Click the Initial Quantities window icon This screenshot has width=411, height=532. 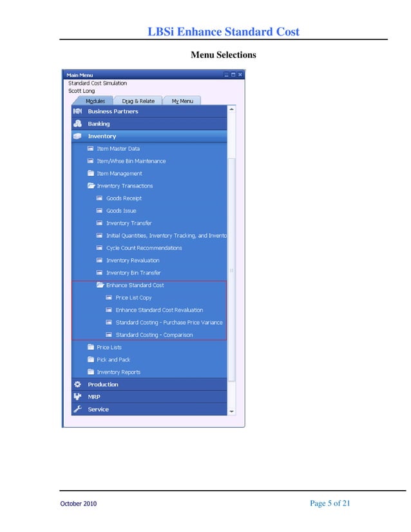[99, 236]
